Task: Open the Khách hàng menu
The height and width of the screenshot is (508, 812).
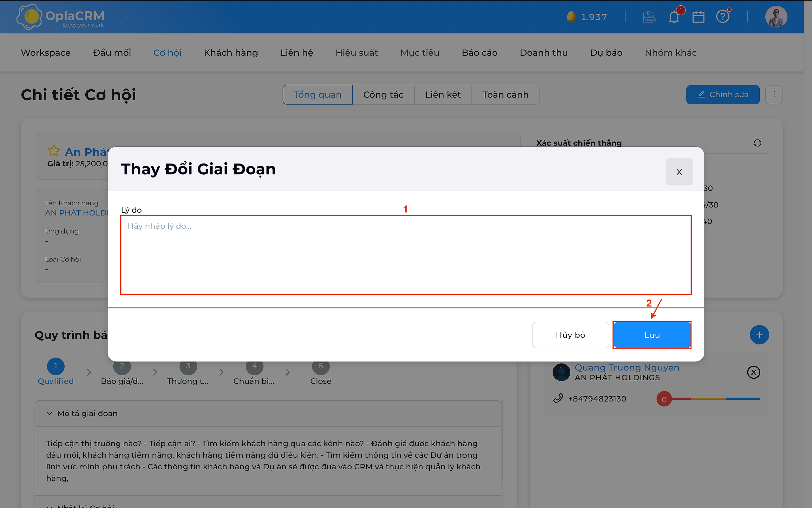Action: tap(231, 53)
